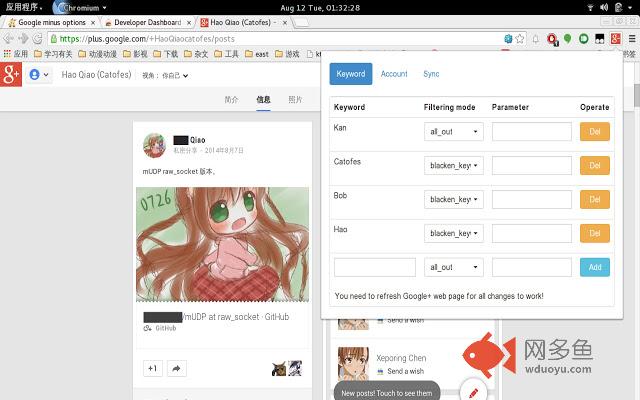Viewport: 640px width, 400px height.
Task: Click the new keyword input field
Action: 375,267
